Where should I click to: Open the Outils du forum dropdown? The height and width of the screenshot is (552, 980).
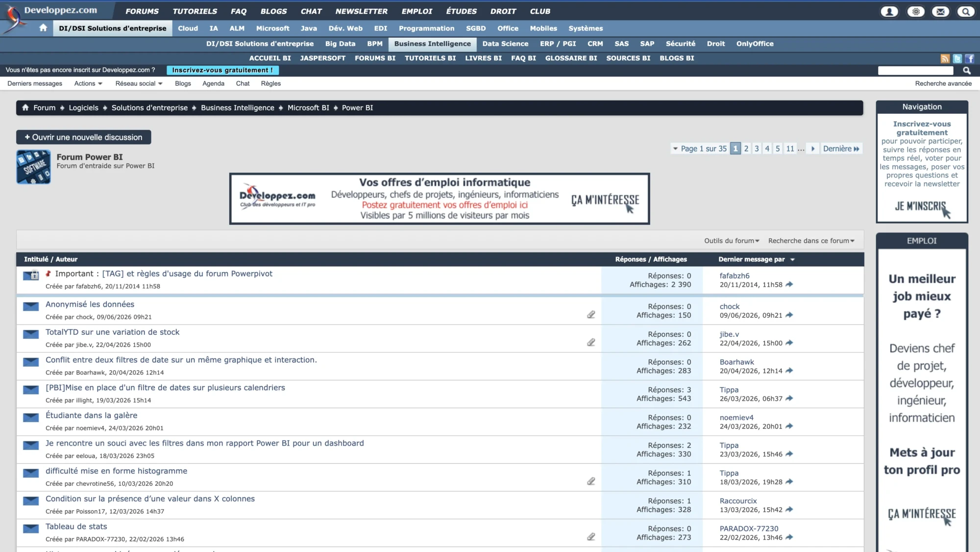[732, 241]
